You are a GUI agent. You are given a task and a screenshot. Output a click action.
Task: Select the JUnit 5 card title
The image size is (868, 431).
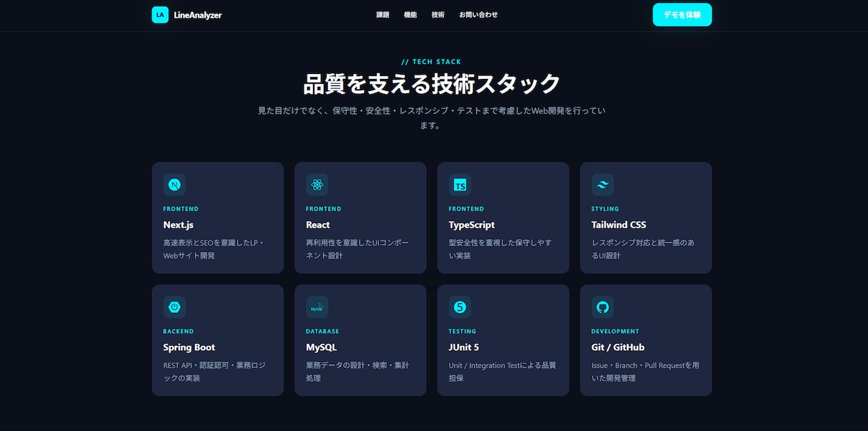pos(464,347)
